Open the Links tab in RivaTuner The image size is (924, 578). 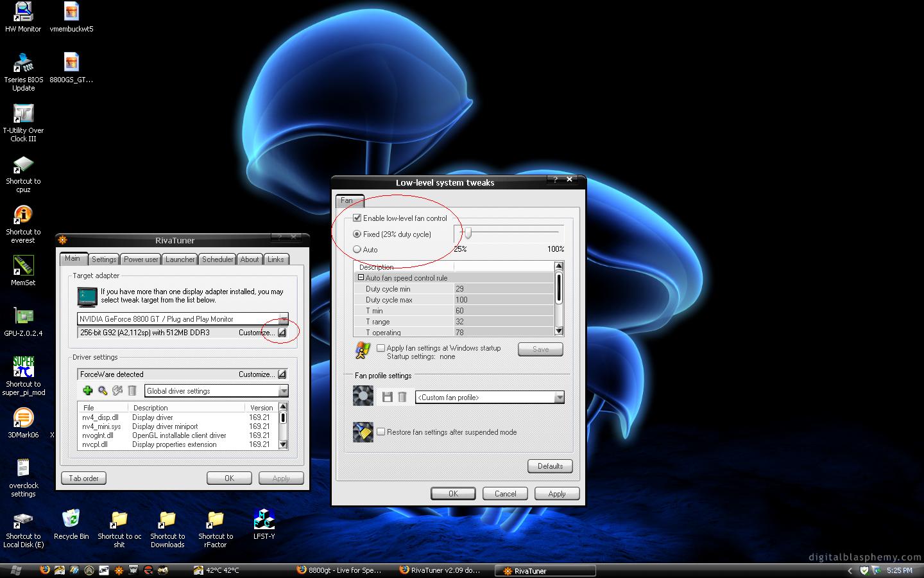pos(276,259)
